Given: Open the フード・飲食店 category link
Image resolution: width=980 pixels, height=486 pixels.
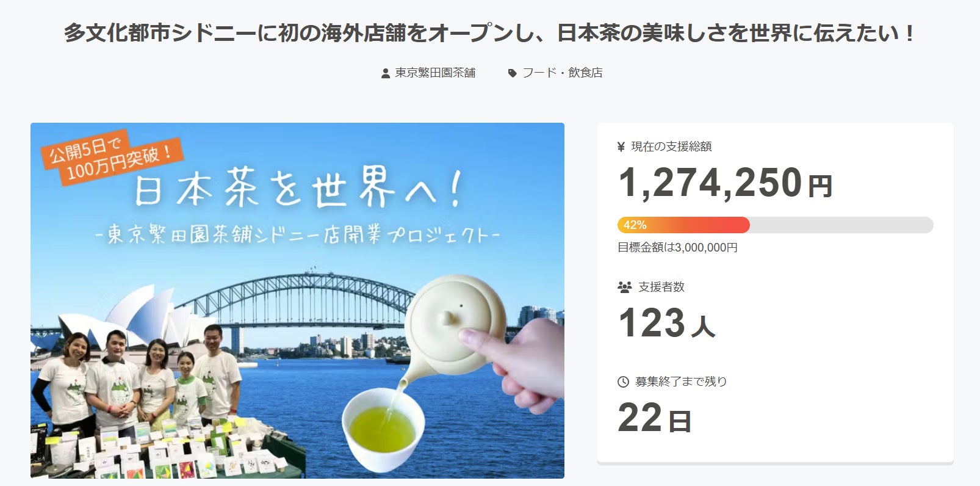Looking at the screenshot, I should coord(562,73).
